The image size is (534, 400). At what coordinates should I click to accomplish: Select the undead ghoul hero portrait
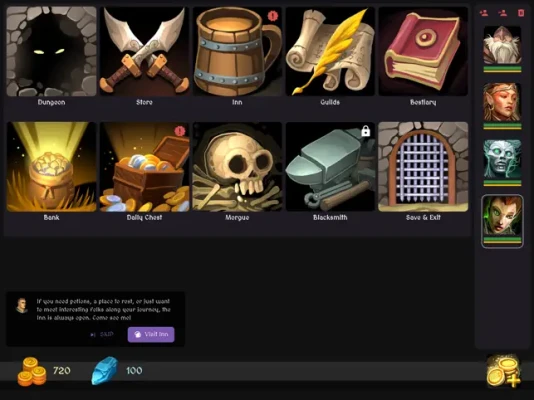tap(502, 159)
